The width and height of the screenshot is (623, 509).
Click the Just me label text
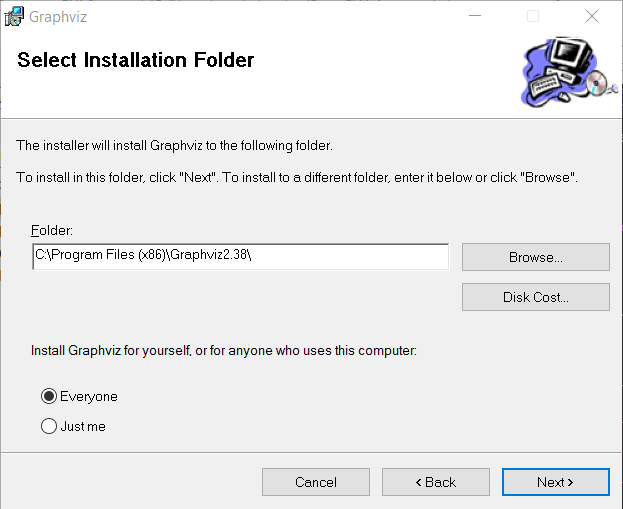click(x=82, y=427)
